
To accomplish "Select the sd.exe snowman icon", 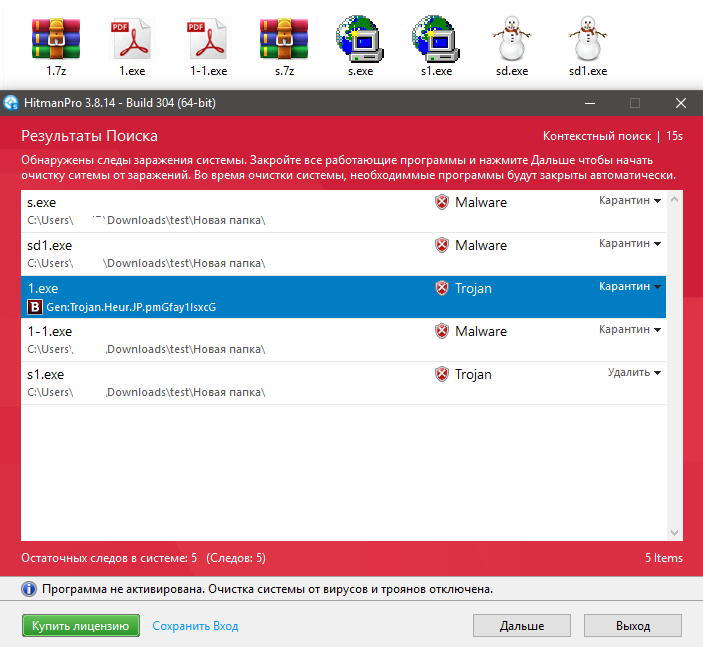I will pos(512,39).
